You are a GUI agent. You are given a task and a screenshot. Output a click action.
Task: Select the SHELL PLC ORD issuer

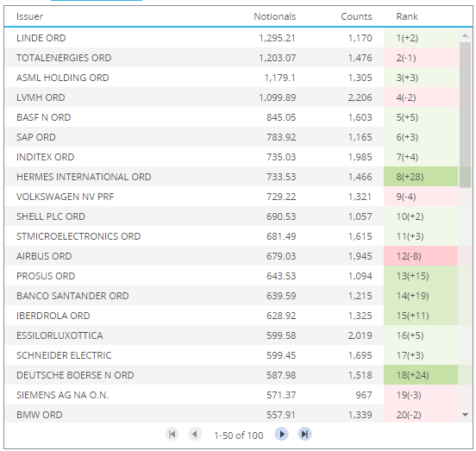(x=51, y=216)
